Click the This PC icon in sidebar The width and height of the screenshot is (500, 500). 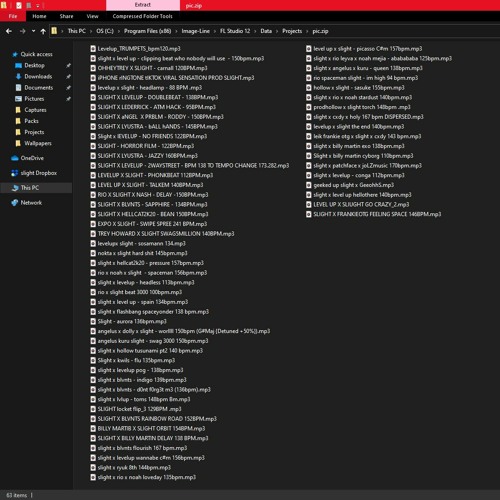click(x=15, y=188)
